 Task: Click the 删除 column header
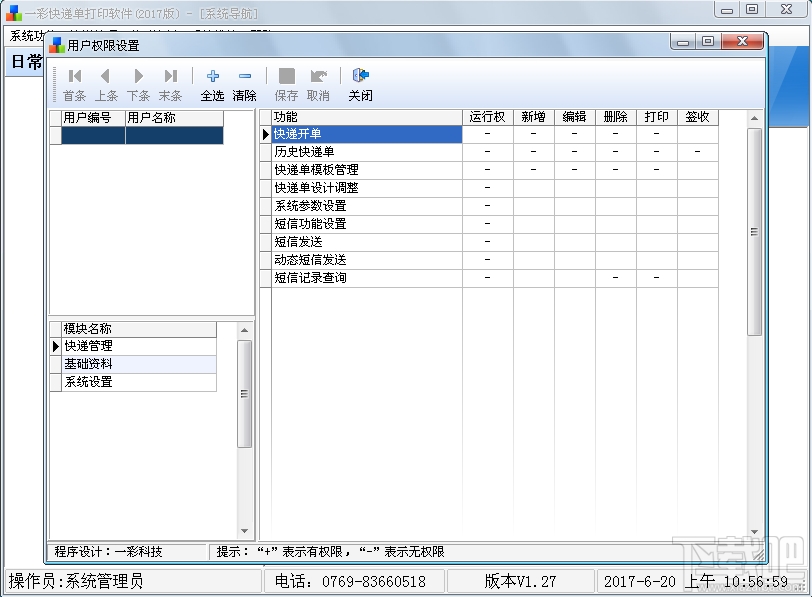click(616, 118)
